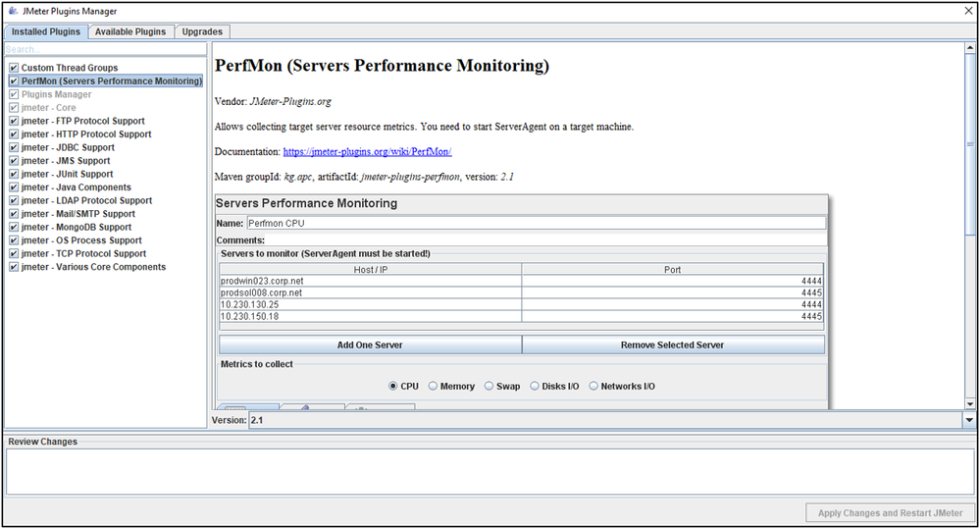Close the JMeter Plugins Manager window
980x529 pixels.
point(968,11)
